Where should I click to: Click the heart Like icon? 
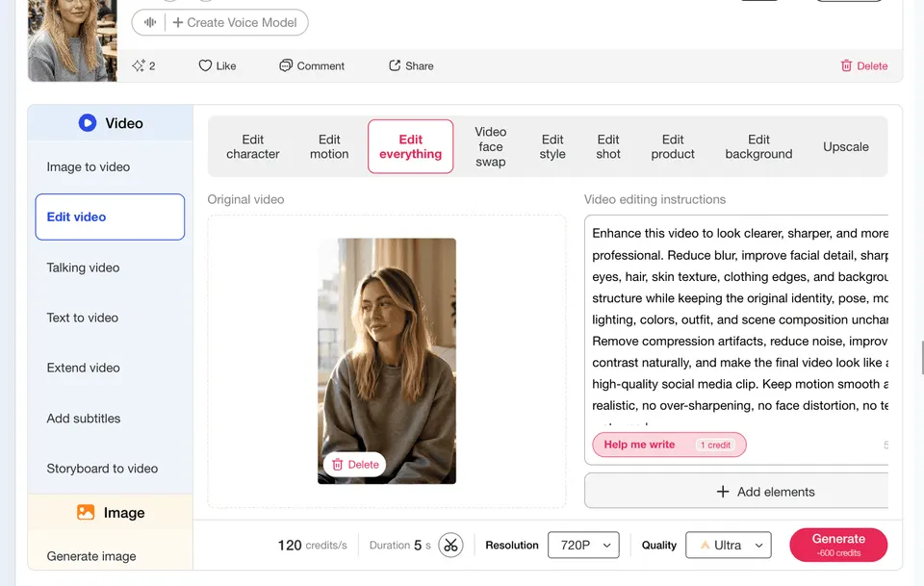205,65
